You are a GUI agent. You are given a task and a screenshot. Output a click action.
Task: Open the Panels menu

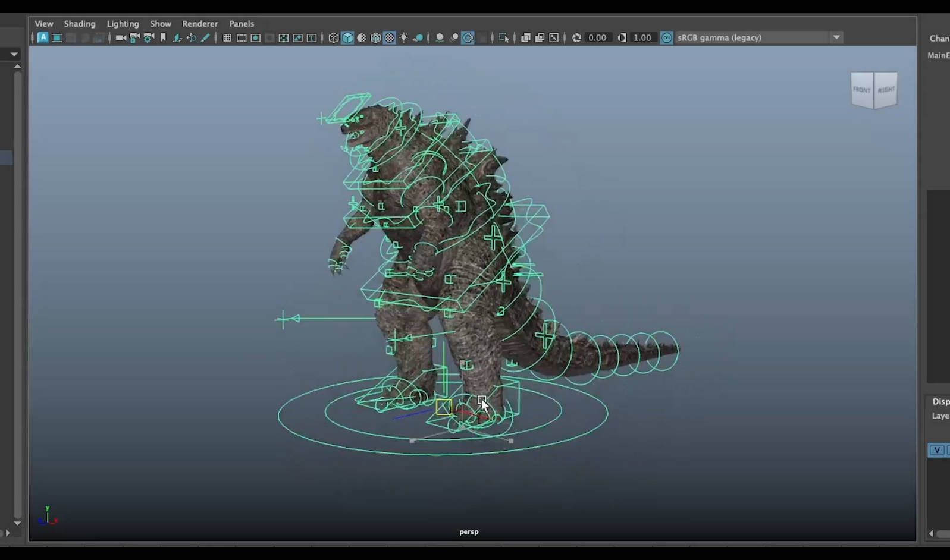pyautogui.click(x=242, y=24)
